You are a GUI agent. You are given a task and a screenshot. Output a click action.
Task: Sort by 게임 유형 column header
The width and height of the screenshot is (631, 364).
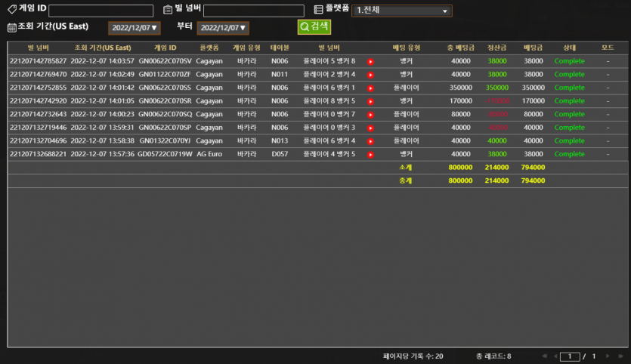coord(246,48)
